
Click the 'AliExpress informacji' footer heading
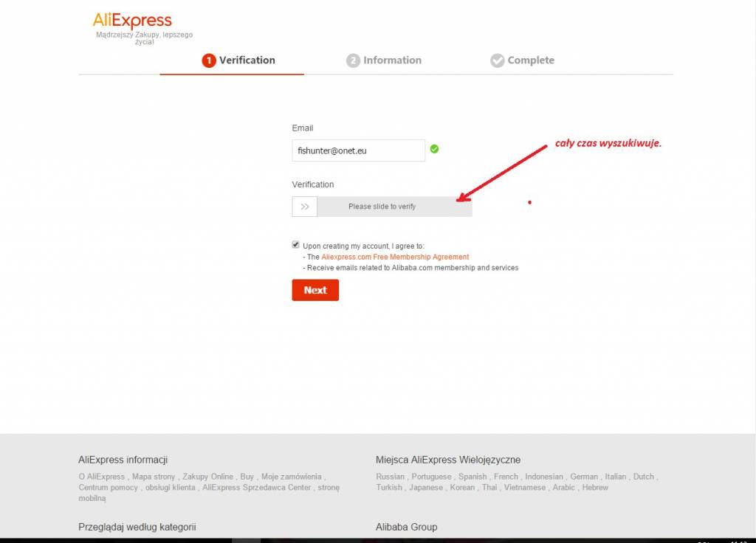pos(123,460)
